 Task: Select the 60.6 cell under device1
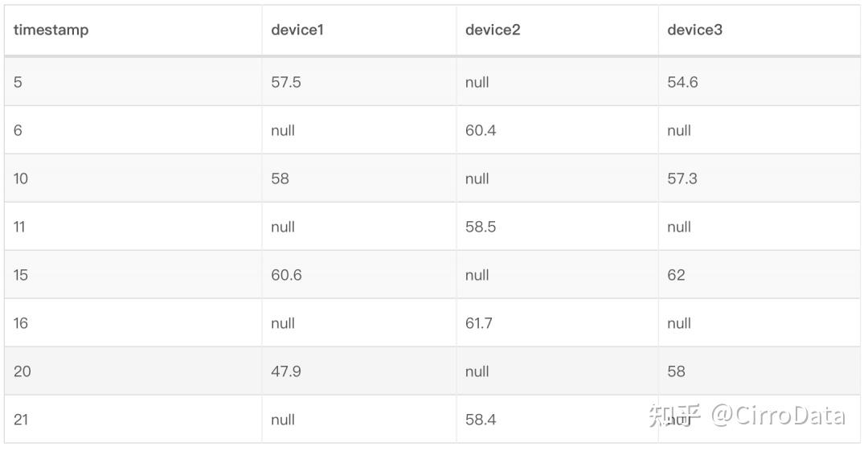pyautogui.click(x=286, y=275)
